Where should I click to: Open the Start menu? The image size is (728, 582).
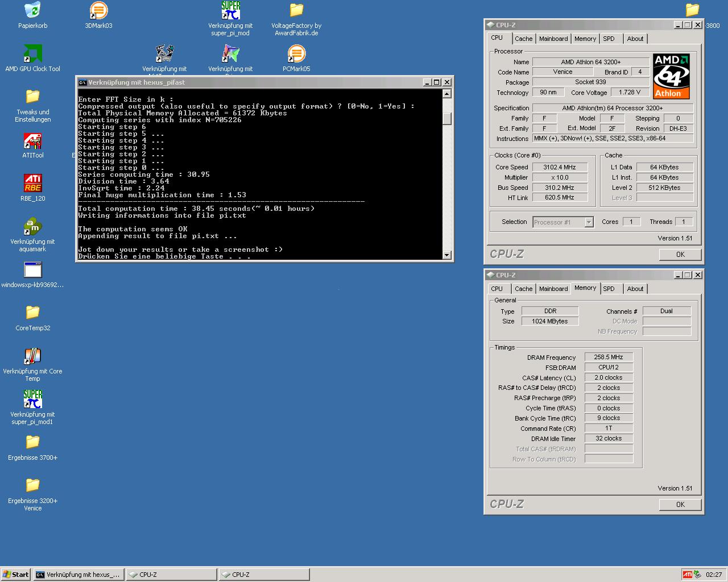[x=16, y=575]
